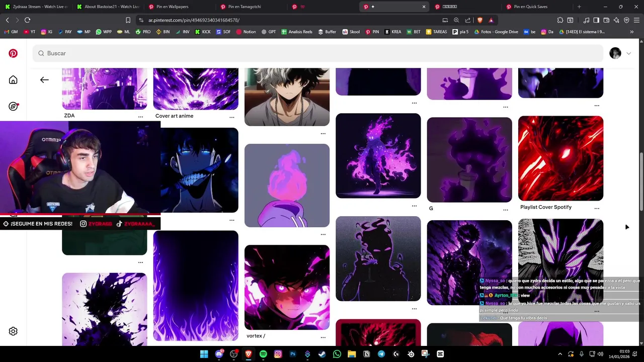
Task: Expand the accounts chevron beside the avatar
Action: 628,53
